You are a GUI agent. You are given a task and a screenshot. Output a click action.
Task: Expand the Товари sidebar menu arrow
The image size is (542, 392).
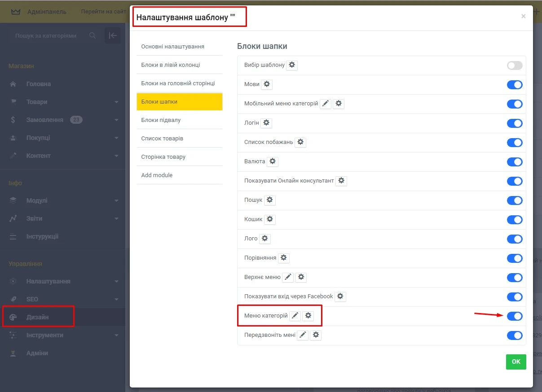(116, 102)
